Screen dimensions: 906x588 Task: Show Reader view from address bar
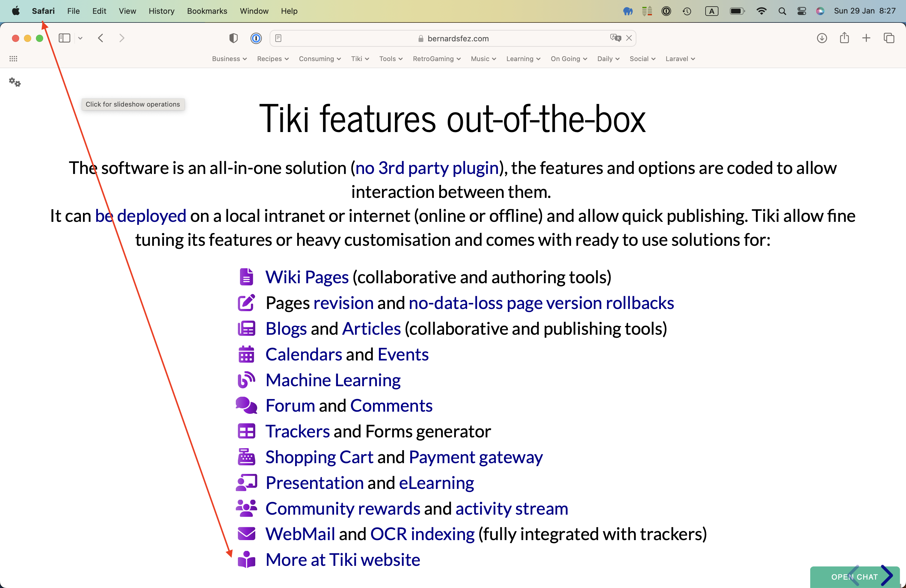278,38
